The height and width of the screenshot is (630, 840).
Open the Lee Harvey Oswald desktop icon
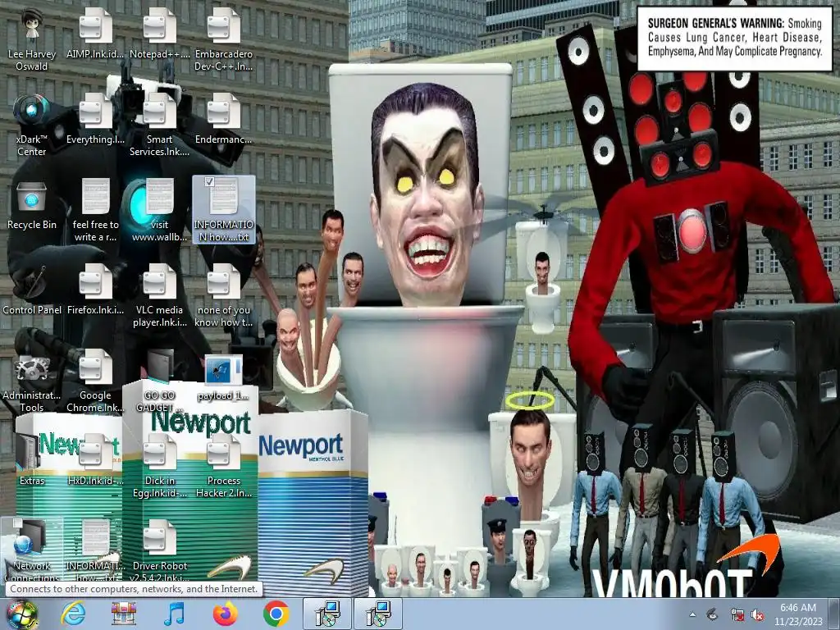[x=32, y=39]
